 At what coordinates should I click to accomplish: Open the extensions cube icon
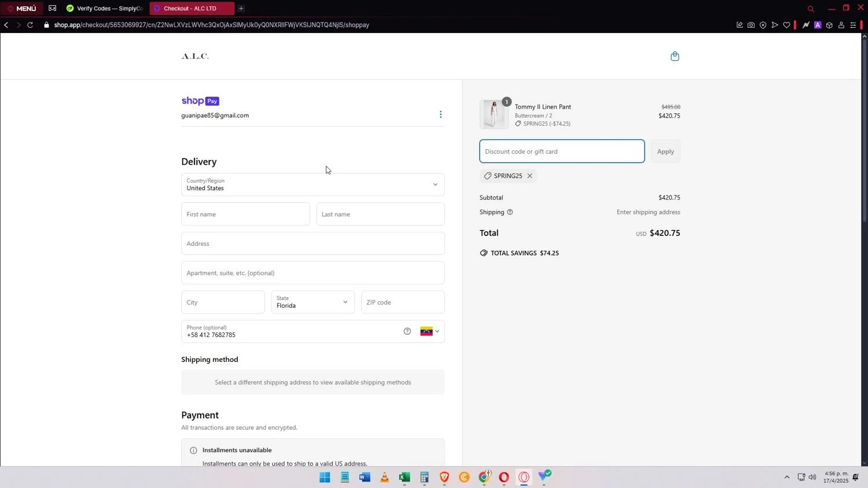(829, 25)
